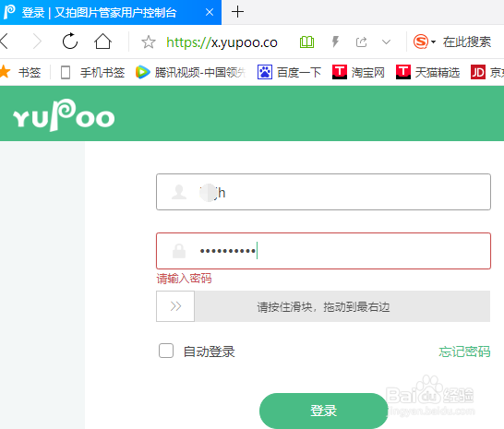Open the 腾讯视频 bookmark
The image size is (504, 429).
(x=191, y=72)
